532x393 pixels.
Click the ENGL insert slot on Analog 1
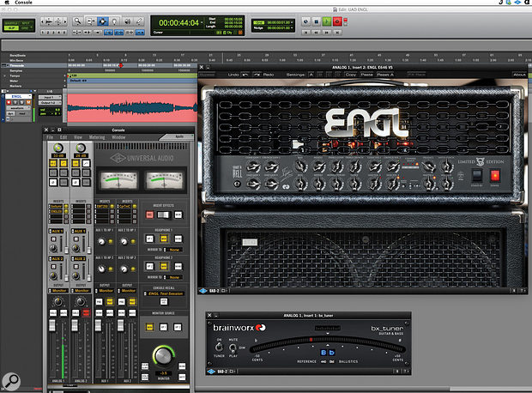pyautogui.click(x=57, y=211)
